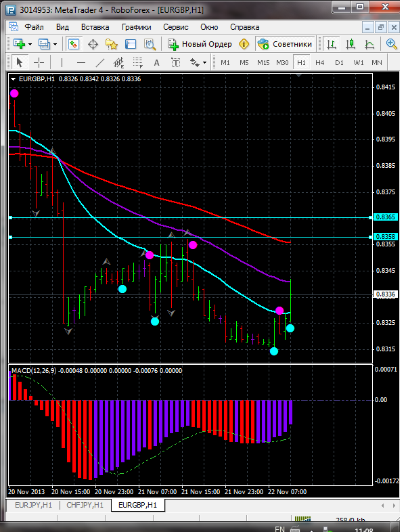Image resolution: width=406 pixels, height=532 pixels.
Task: Select the horizontal line tool
Action: (x=81, y=62)
